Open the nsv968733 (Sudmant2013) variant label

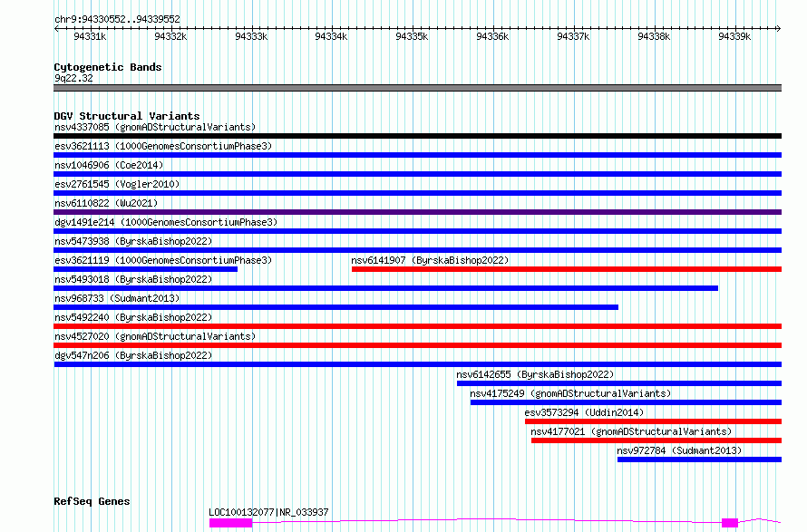[x=117, y=298]
